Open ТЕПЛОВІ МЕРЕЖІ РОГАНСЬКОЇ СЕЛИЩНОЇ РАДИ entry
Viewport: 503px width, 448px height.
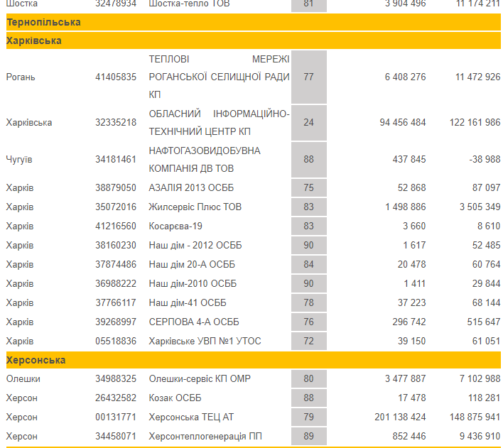pyautogui.click(x=219, y=77)
